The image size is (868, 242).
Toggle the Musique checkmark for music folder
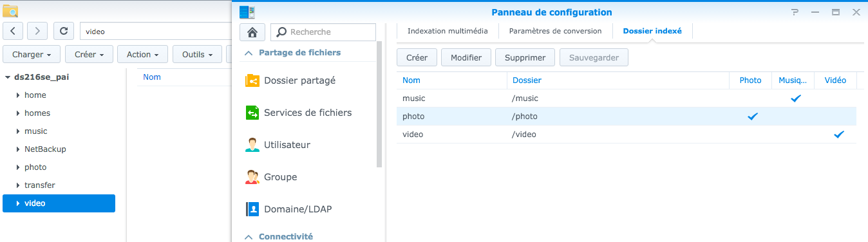point(796,98)
